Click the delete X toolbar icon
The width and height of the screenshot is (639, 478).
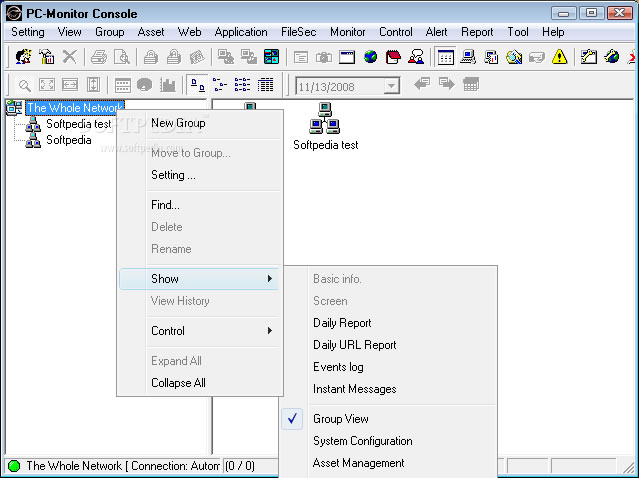click(70, 57)
